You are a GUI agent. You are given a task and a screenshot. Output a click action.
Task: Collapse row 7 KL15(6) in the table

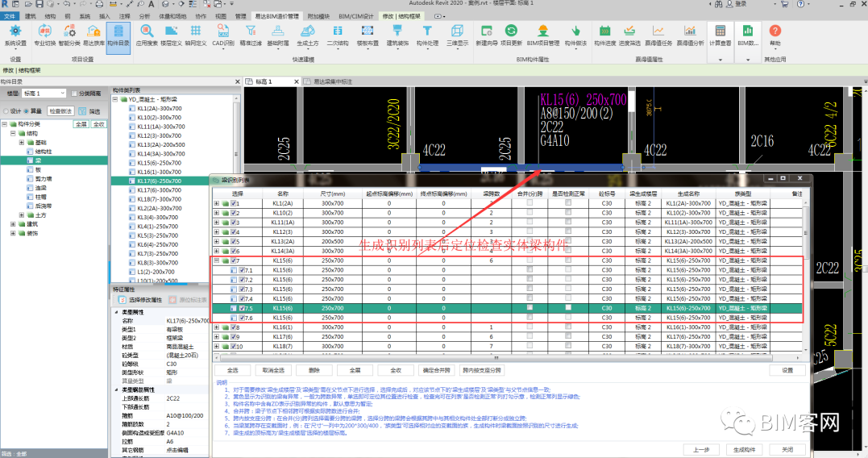tap(216, 260)
